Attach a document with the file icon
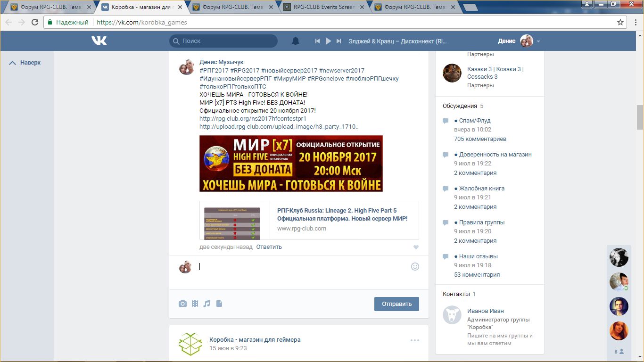 pos(219,304)
